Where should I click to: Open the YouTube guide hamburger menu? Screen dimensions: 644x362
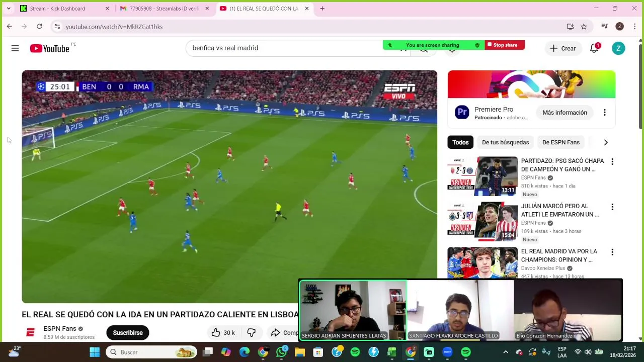click(x=15, y=48)
